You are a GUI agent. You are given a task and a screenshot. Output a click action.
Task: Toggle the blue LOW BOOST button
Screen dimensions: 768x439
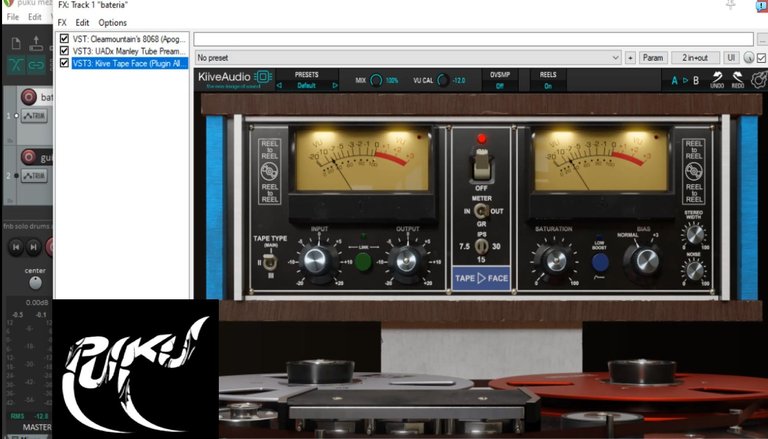coord(600,263)
